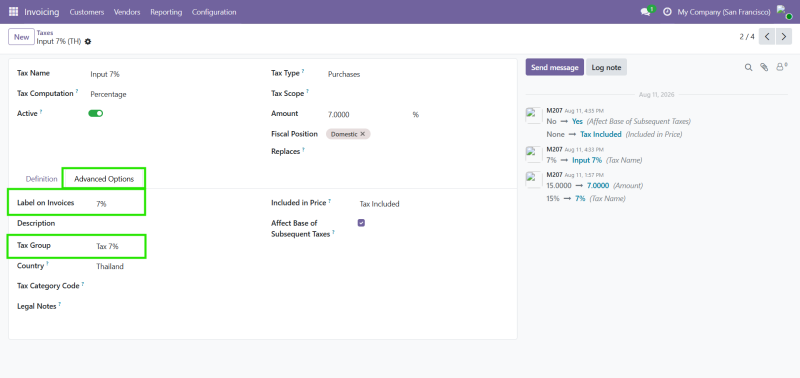Click the Tax Category Code help mark
800x378 pixels.
[83, 284]
